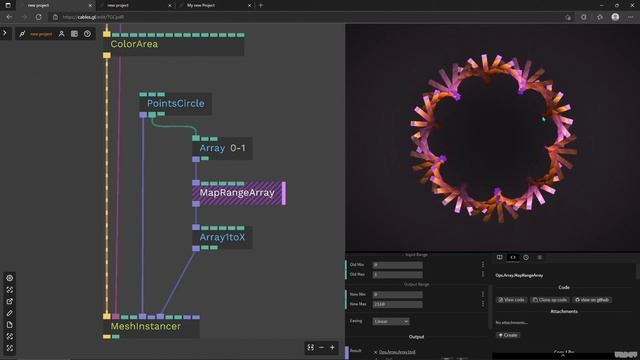Open options dots next to Old Max
This screenshot has width=640, height=360.
click(x=483, y=274)
